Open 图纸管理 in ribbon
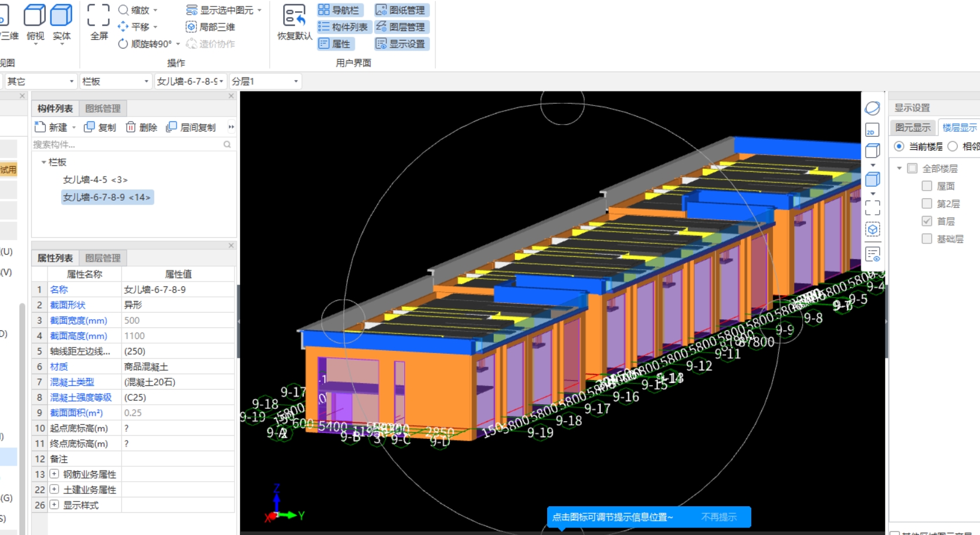The image size is (980, 535). point(401,10)
